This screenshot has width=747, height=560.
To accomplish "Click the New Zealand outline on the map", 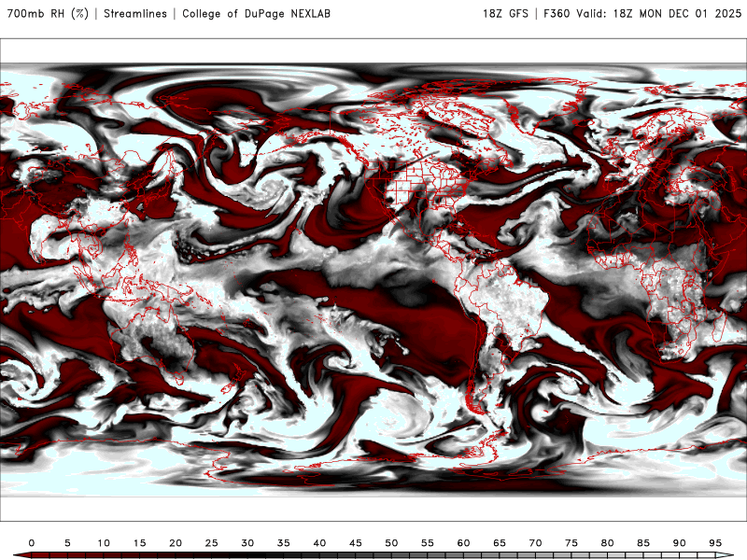I will tap(234, 380).
